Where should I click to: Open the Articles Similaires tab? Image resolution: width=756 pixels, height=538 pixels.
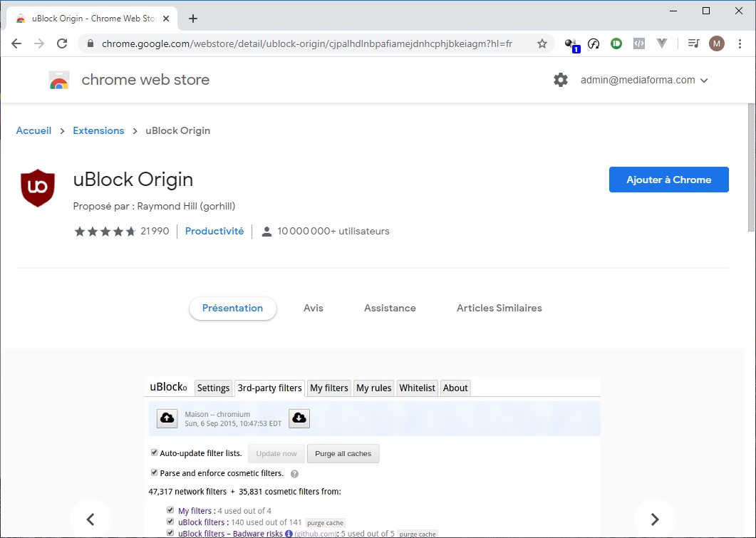[x=499, y=308]
